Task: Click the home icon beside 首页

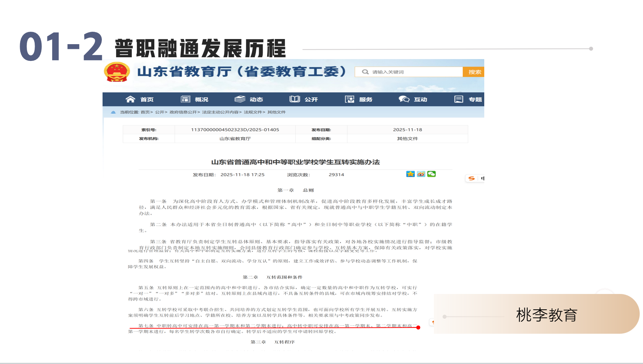Action: pyautogui.click(x=130, y=99)
